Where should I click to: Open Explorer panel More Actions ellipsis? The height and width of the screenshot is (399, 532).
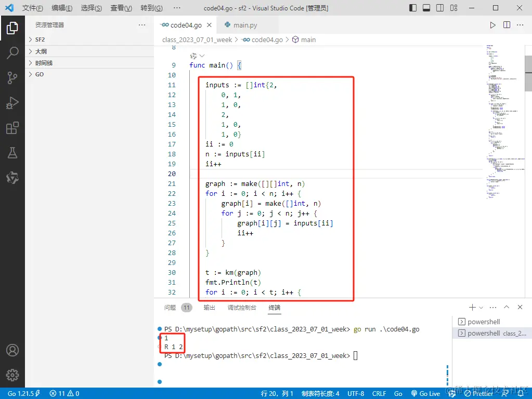click(142, 25)
